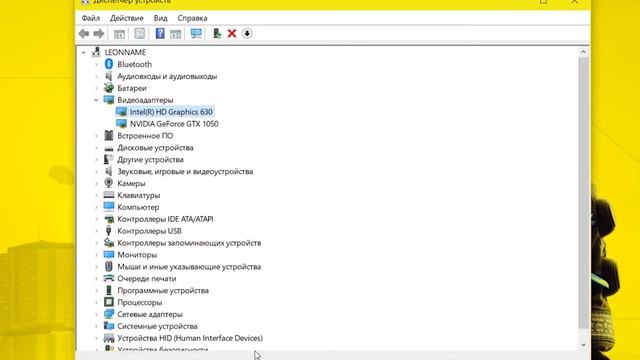The height and width of the screenshot is (360, 640).
Task: Select the LEONNAME label
Action: (125, 52)
